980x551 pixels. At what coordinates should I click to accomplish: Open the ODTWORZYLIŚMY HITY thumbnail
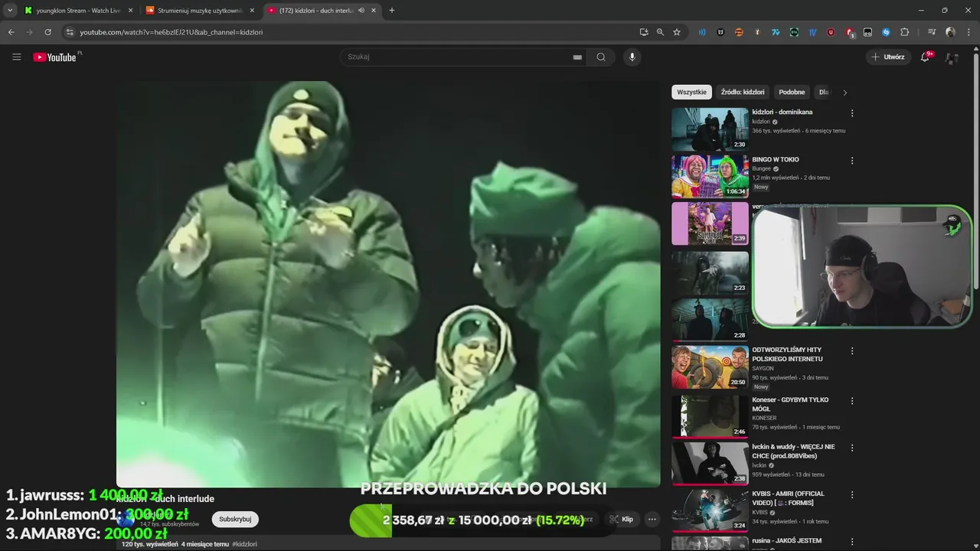tap(710, 367)
